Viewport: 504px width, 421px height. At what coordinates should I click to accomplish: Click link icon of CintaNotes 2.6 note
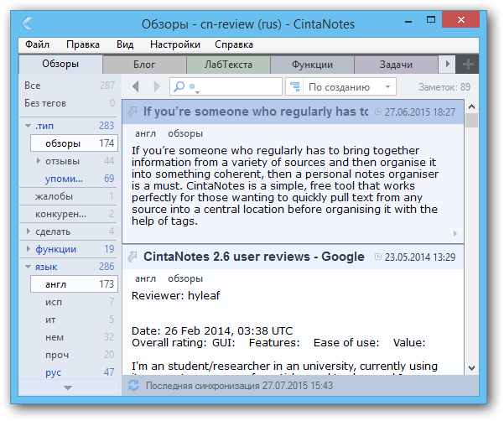[132, 257]
